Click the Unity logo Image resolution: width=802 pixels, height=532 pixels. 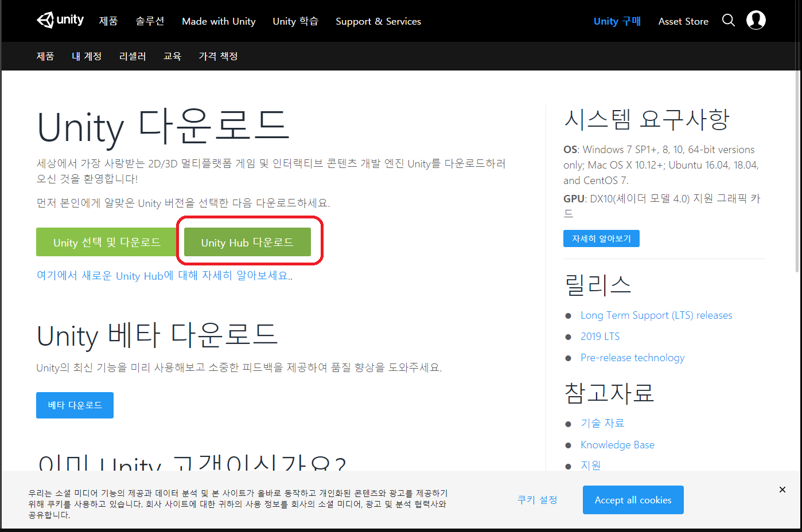(x=60, y=20)
